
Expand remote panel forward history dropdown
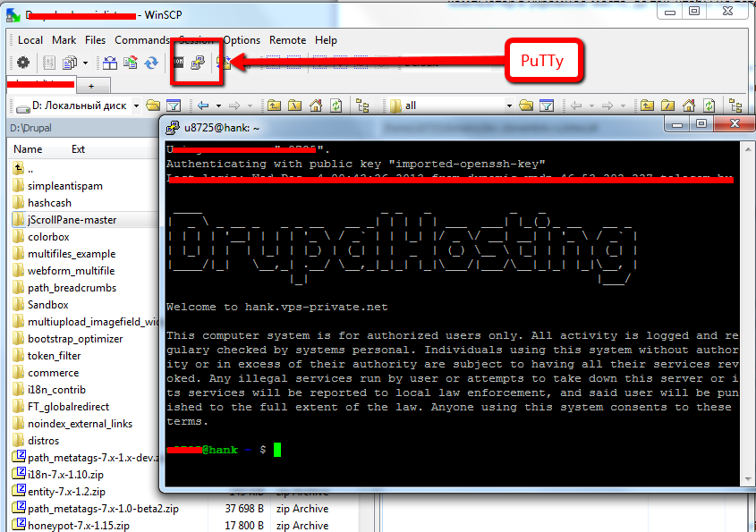click(623, 106)
